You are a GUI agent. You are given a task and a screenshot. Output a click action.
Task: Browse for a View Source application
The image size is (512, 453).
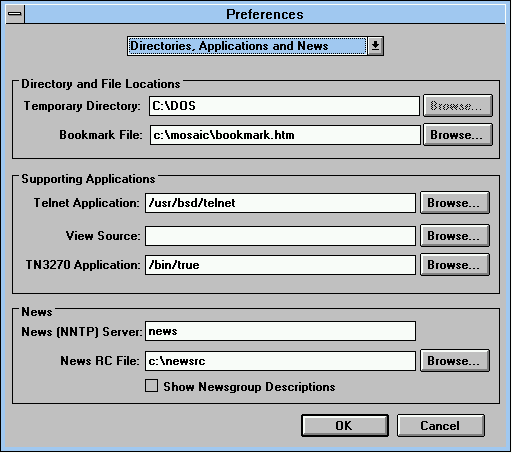pos(455,236)
